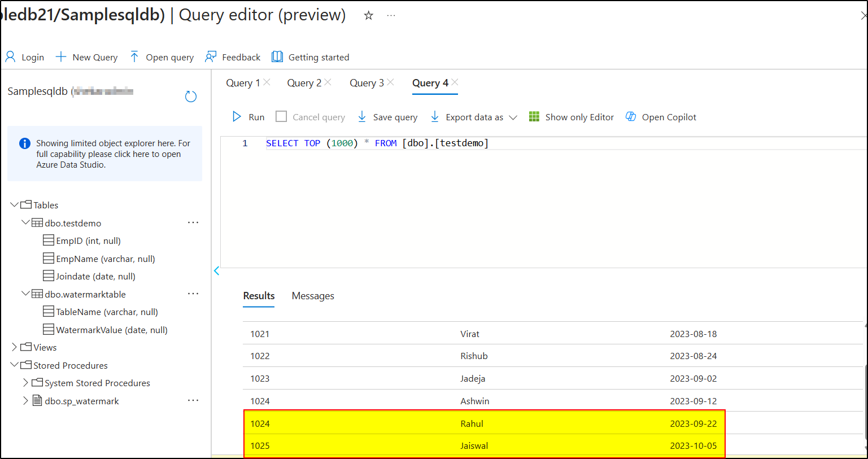This screenshot has height=459, width=868.
Task: Click the Login person icon
Action: point(10,56)
